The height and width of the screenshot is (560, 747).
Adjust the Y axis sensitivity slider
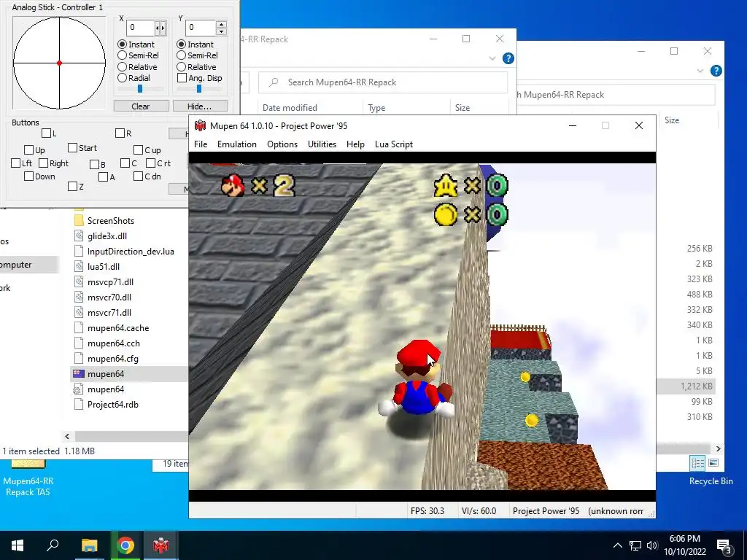[x=199, y=88]
